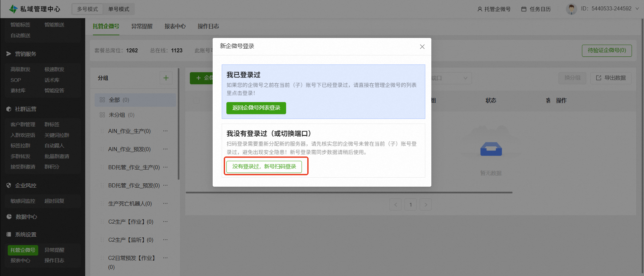Click drag handle of C2生产【作业】(0)

[x=102, y=222]
